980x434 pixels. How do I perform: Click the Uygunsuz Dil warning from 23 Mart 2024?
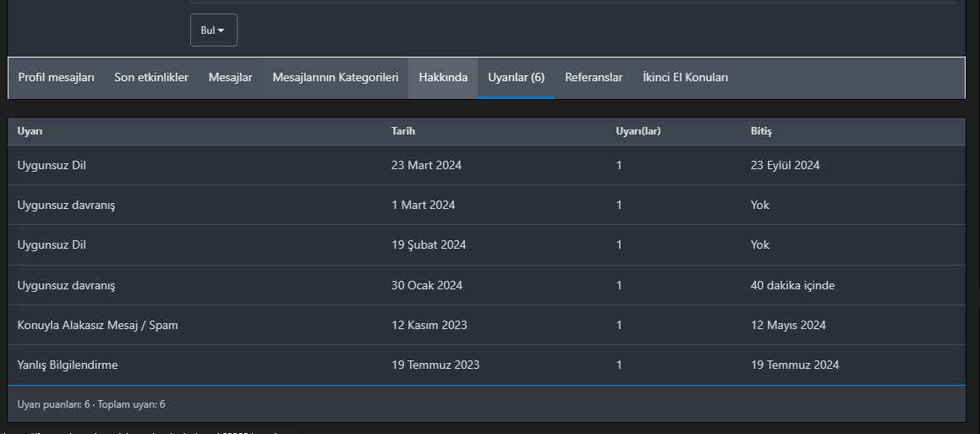(52, 166)
